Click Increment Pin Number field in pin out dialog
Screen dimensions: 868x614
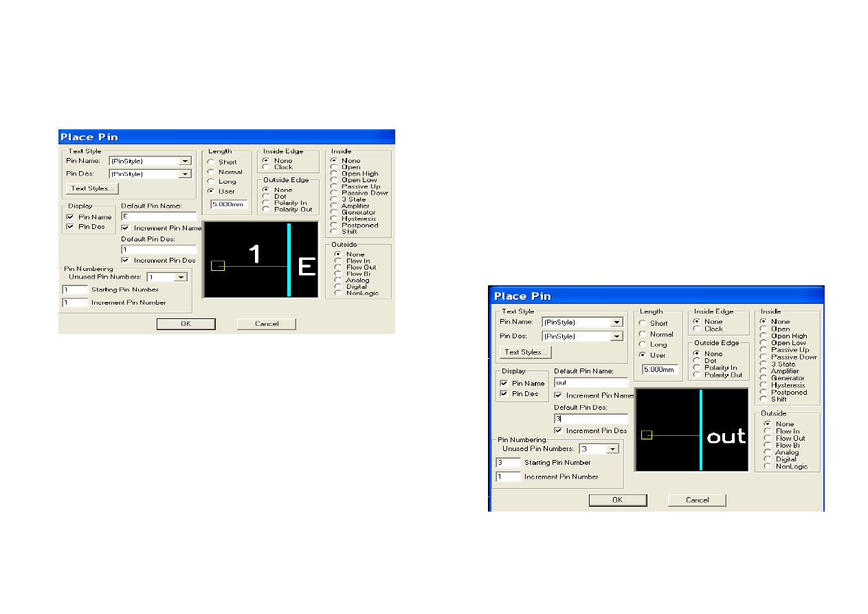tap(508, 476)
